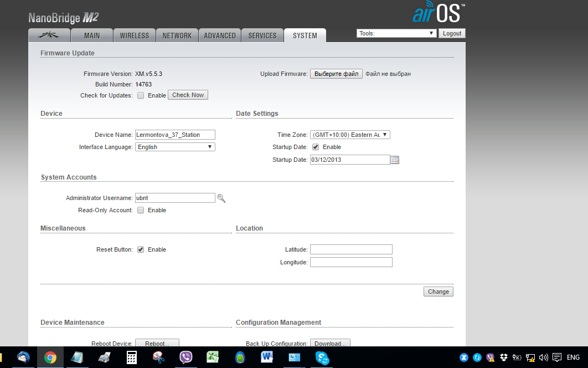Open Skype from the taskbar
588x368 pixels.
[322, 357]
